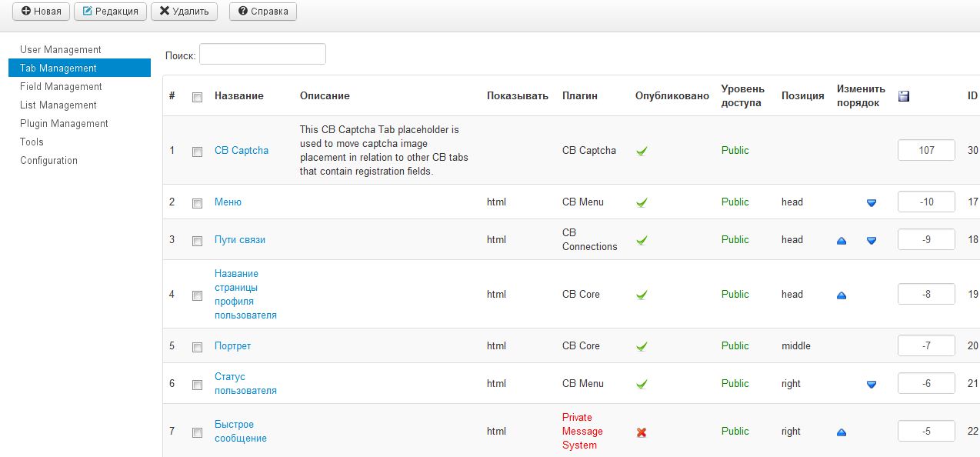Screen dimensions: 980x457
Task: Open the Справка help button
Action: 263,12
